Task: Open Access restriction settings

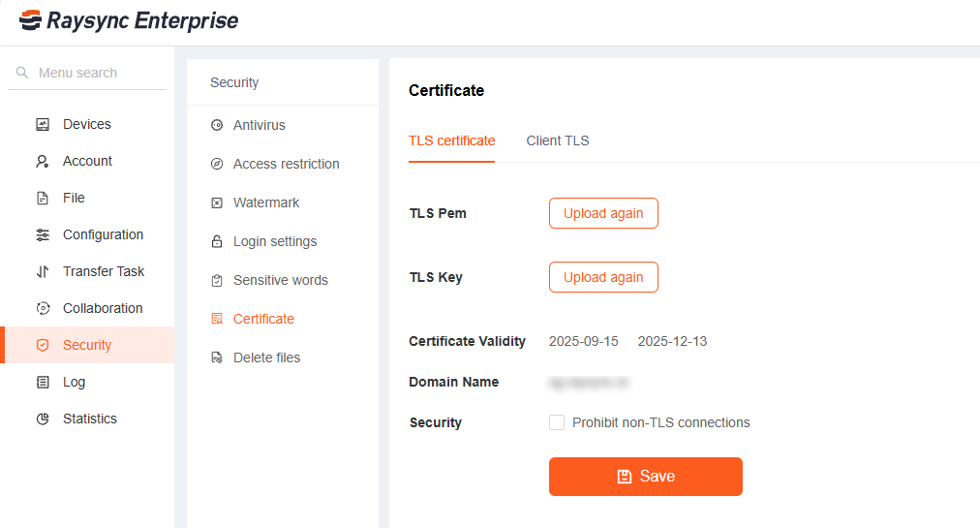Action: 286,164
